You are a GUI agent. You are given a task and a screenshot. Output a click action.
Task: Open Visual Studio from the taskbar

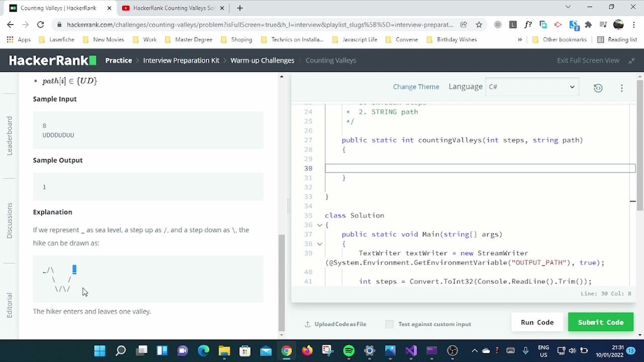(411, 350)
